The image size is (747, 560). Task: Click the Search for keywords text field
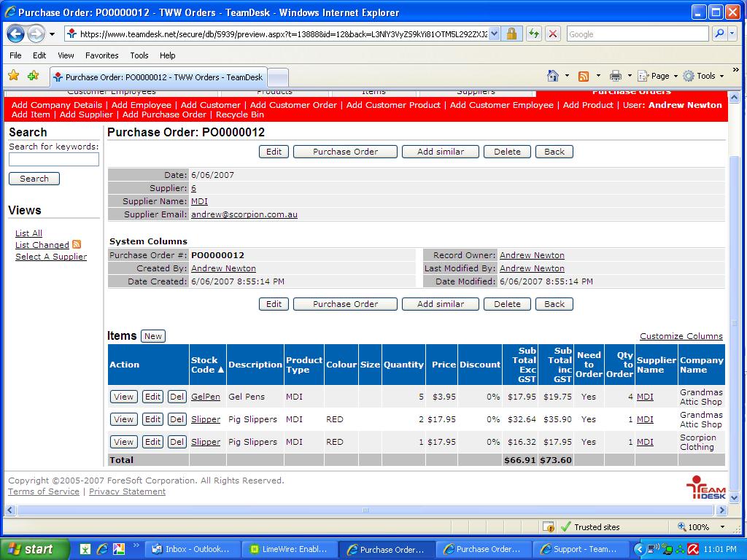pyautogui.click(x=54, y=160)
